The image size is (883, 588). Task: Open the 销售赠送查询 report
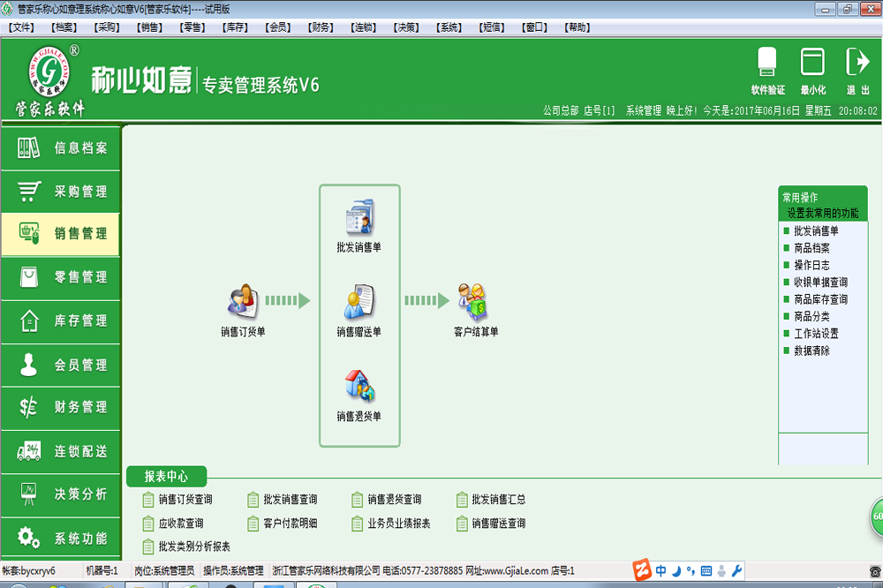click(x=491, y=524)
